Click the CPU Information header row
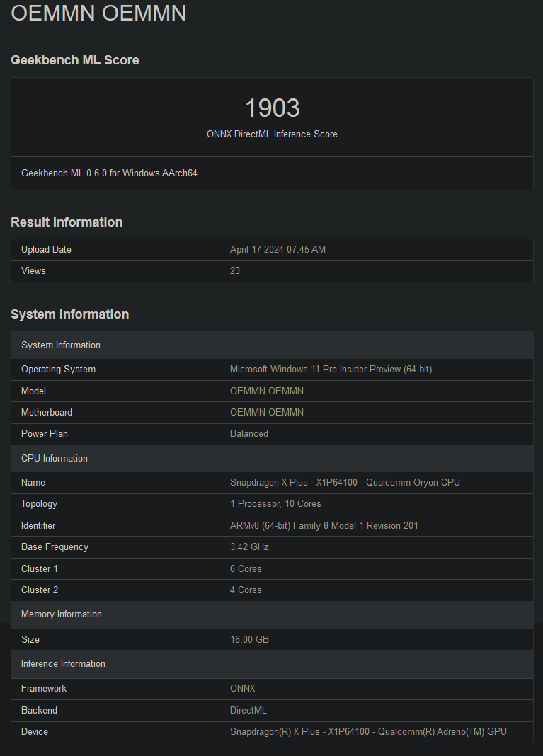 pyautogui.click(x=272, y=459)
